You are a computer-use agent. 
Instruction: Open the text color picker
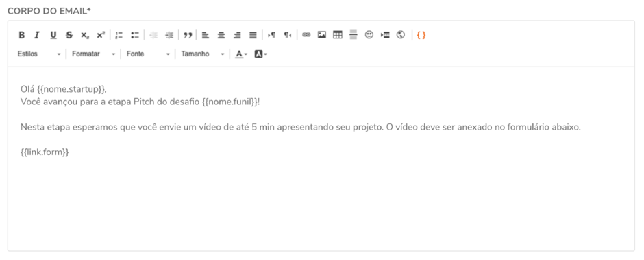tap(241, 54)
